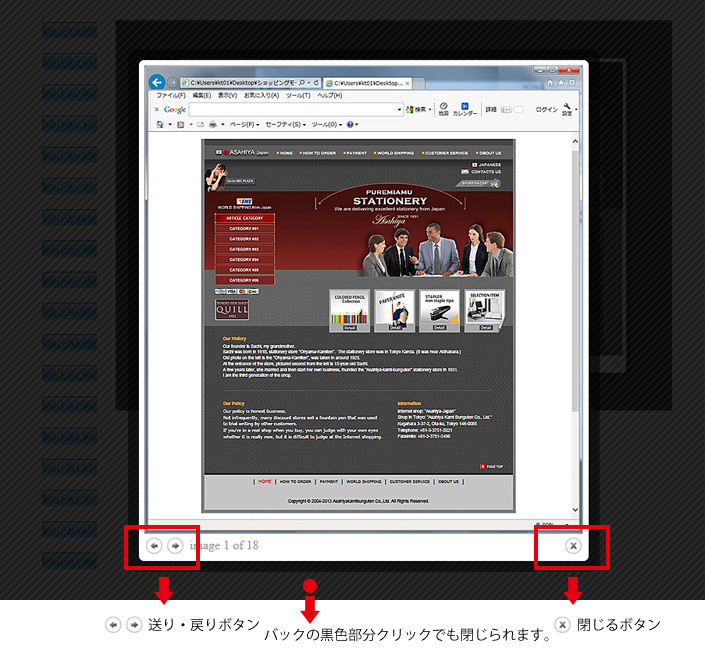Image resolution: width=705 pixels, height=650 pixels.
Task: Click the feeds icon on command bar
Action: point(180,125)
